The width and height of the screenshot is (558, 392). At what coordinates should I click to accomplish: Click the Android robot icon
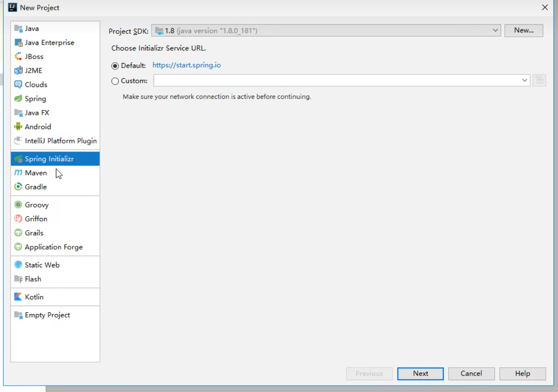point(18,127)
